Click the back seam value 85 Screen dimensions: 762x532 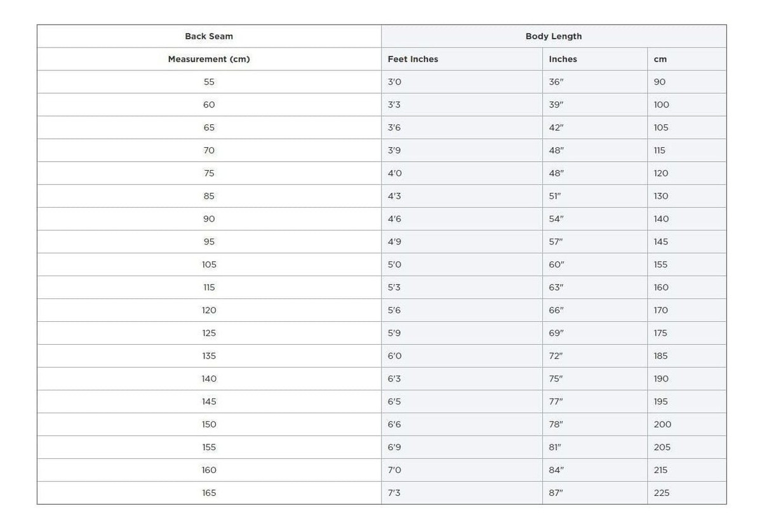pyautogui.click(x=209, y=196)
